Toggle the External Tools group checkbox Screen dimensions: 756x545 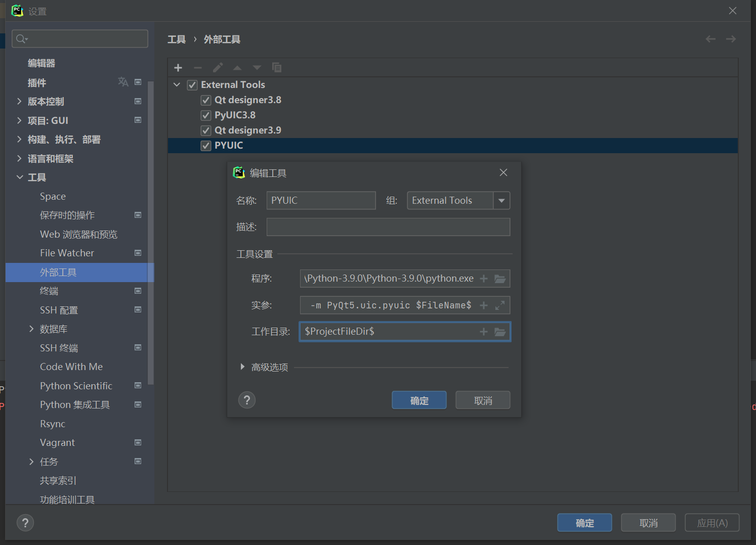pos(192,85)
